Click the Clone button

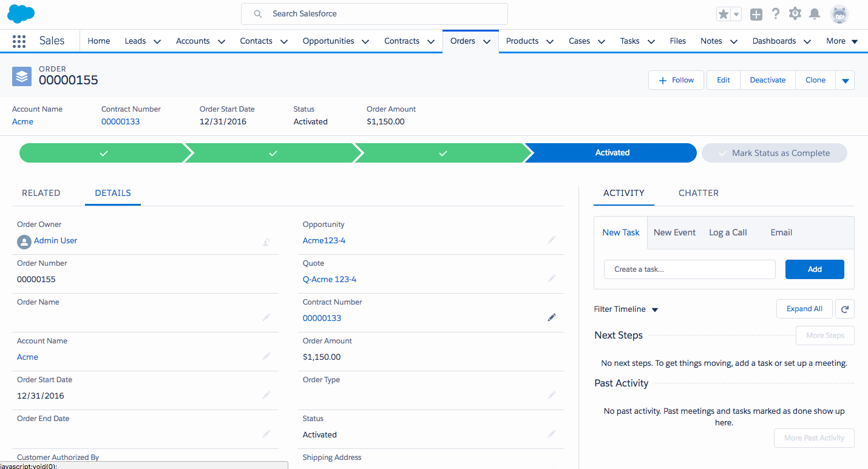815,80
